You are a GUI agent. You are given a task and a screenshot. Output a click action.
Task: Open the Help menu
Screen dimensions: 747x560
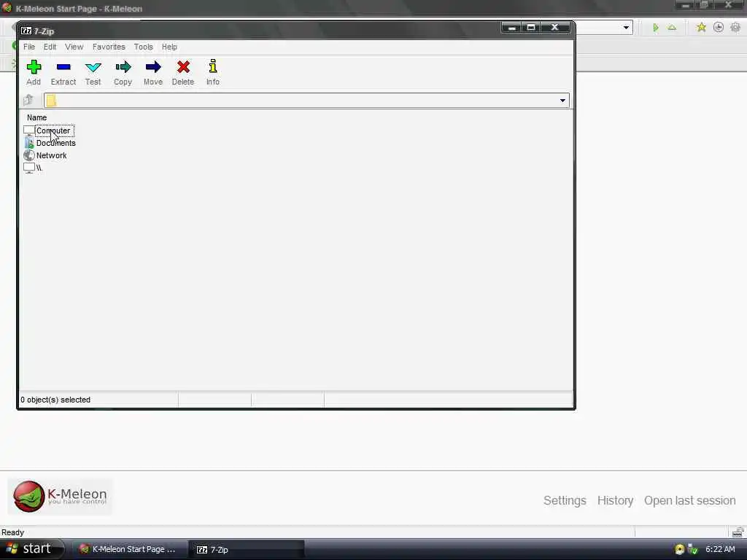(x=169, y=47)
